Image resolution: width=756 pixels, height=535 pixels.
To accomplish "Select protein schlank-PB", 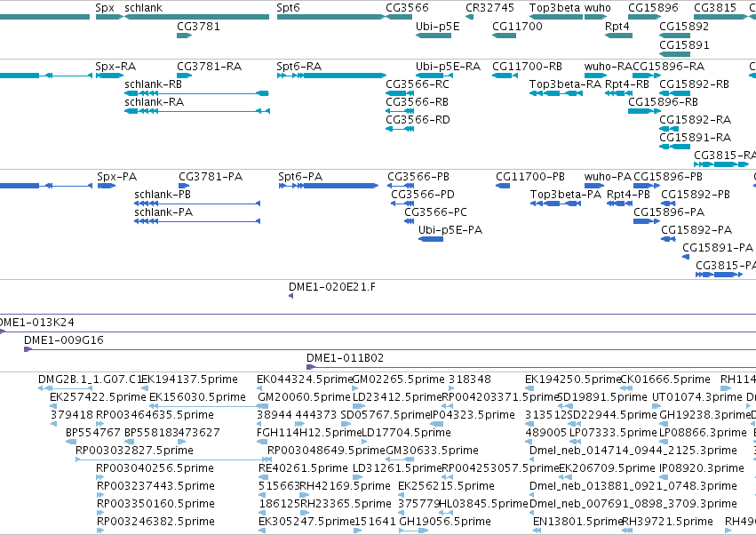I will pos(163,195).
